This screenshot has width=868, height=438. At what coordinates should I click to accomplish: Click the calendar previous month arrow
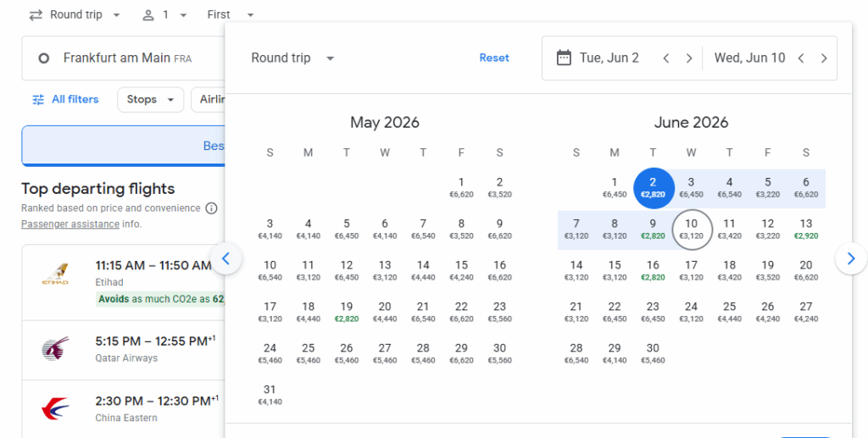tap(225, 258)
